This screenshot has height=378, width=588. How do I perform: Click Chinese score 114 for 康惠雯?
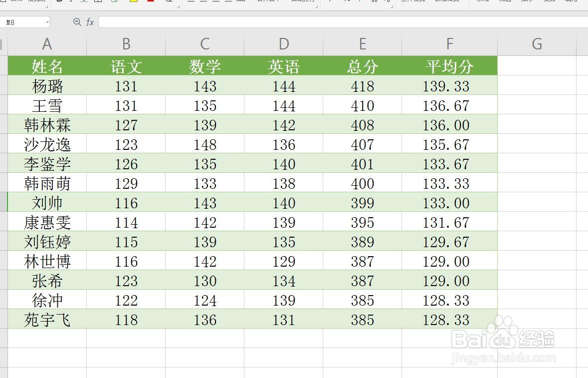[126, 222]
